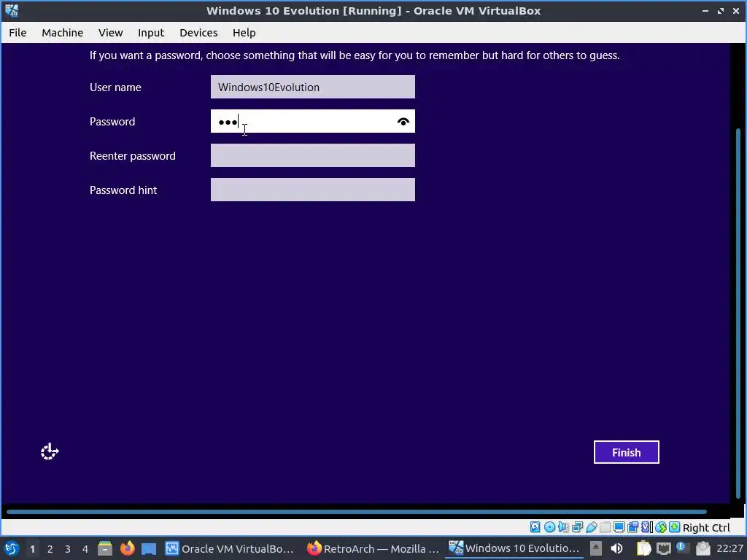The image size is (747, 560).
Task: Click the horizontal scrollbar at the bottom
Action: (356, 512)
